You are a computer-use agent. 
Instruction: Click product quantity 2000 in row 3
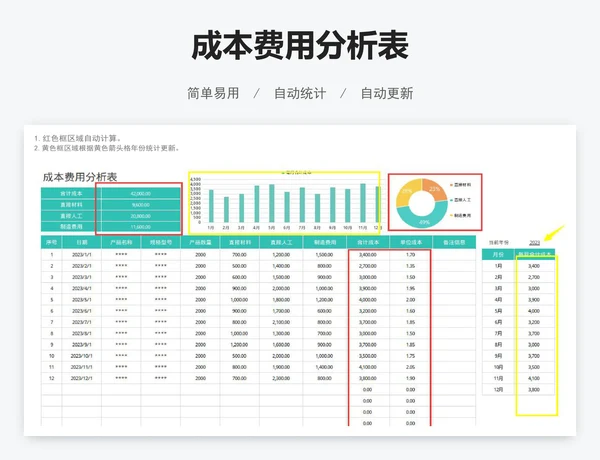coord(200,277)
